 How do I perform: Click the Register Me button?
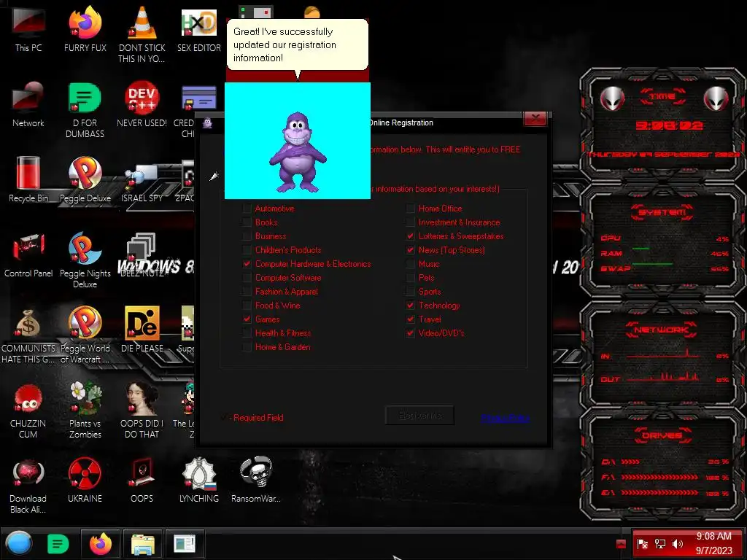(419, 415)
